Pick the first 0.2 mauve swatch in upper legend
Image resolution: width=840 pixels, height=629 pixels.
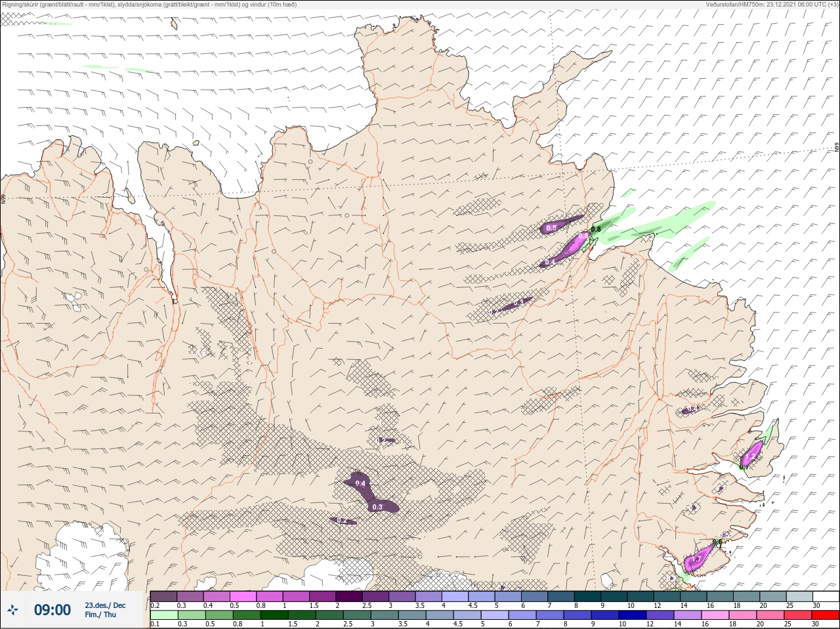[163, 596]
